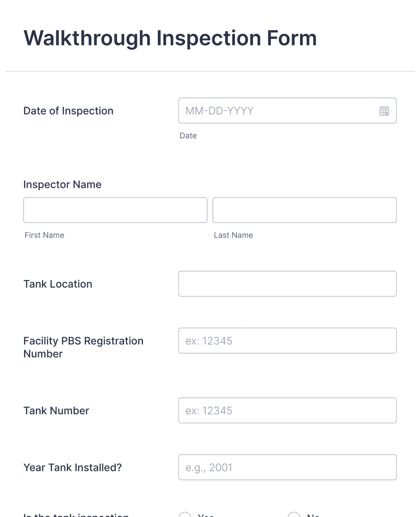Click the Year Tank Installed field
Viewport: 420px width, 517px height.
coord(287,467)
